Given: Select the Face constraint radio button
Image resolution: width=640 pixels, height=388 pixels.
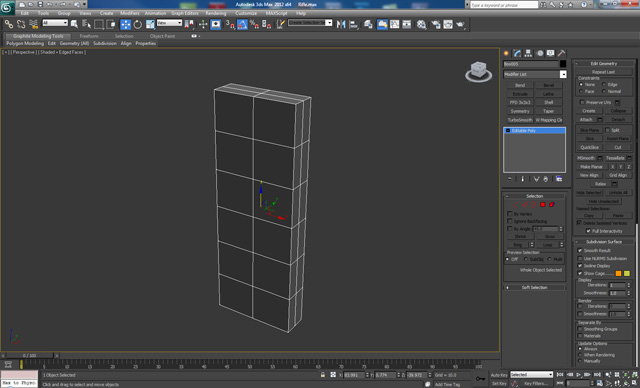Looking at the screenshot, I should [581, 91].
